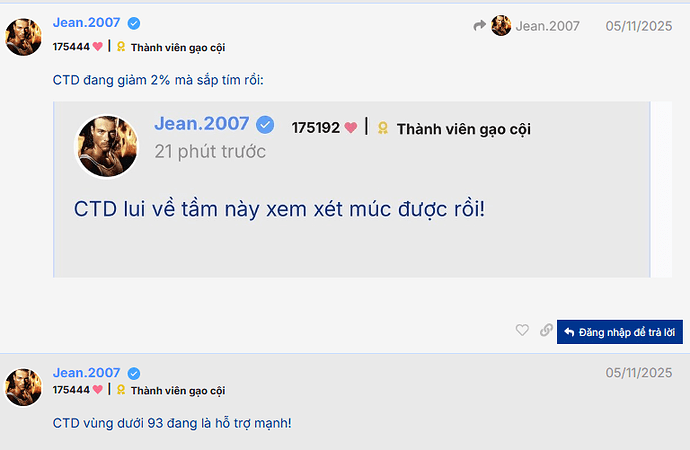Click the author avatar of 'CTD đang giảm' post
This screenshot has height=450, width=690.
click(23, 36)
